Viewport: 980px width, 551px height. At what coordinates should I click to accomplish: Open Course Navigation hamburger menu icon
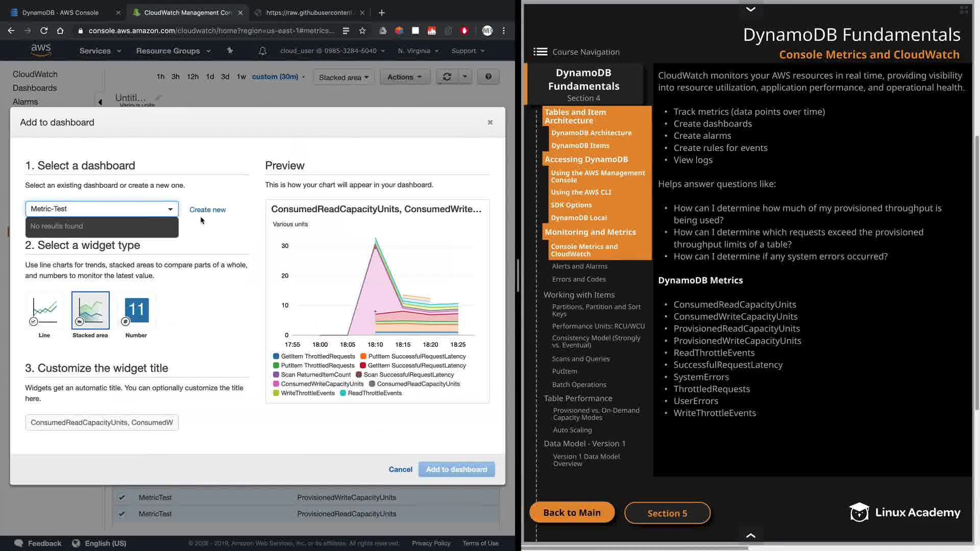pyautogui.click(x=540, y=52)
